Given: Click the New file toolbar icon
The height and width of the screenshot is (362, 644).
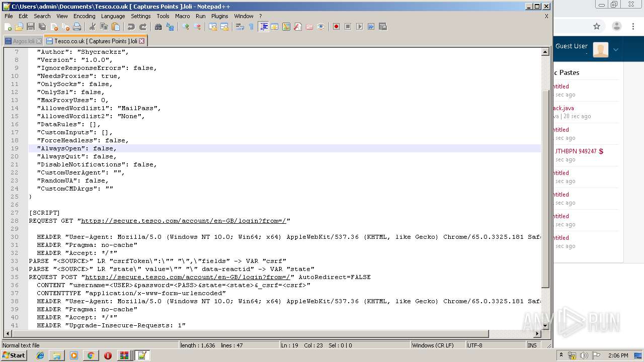Looking at the screenshot, I should pyautogui.click(x=8, y=27).
